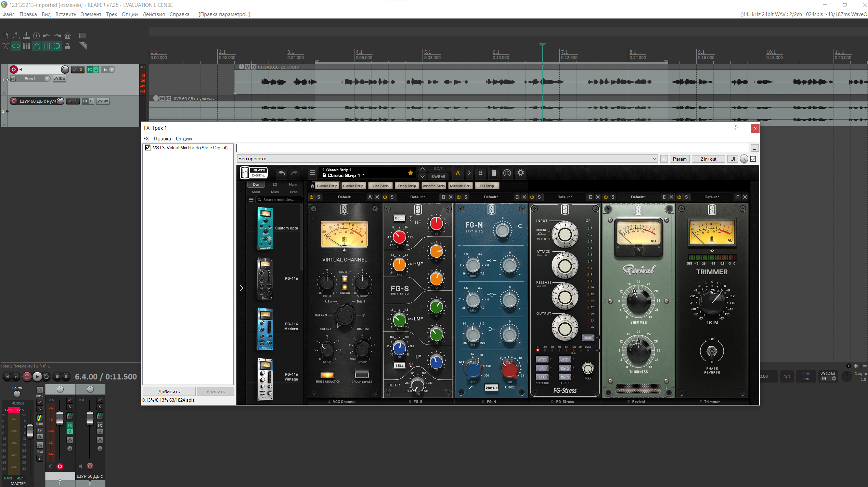This screenshot has width=868, height=487.
Task: Expand the module browser panel arrow
Action: 242,288
